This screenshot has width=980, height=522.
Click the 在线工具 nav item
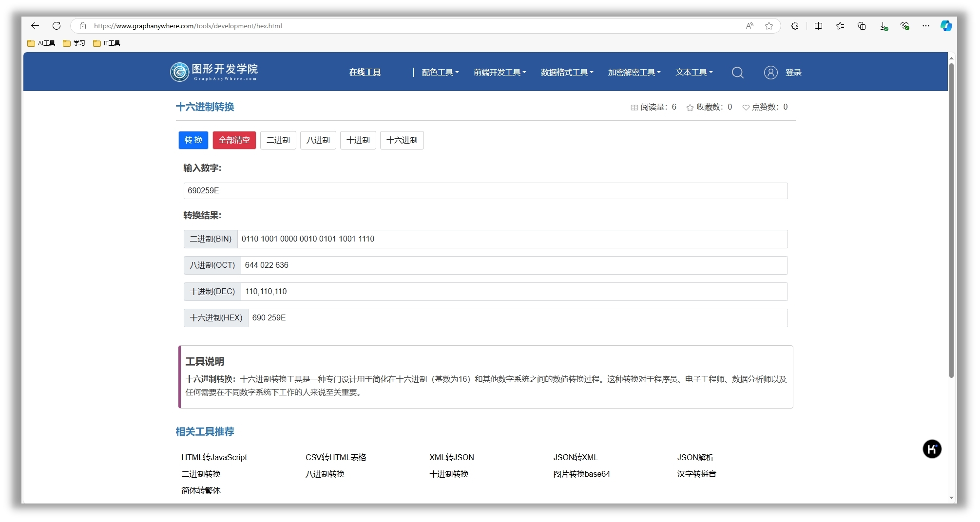(x=365, y=73)
